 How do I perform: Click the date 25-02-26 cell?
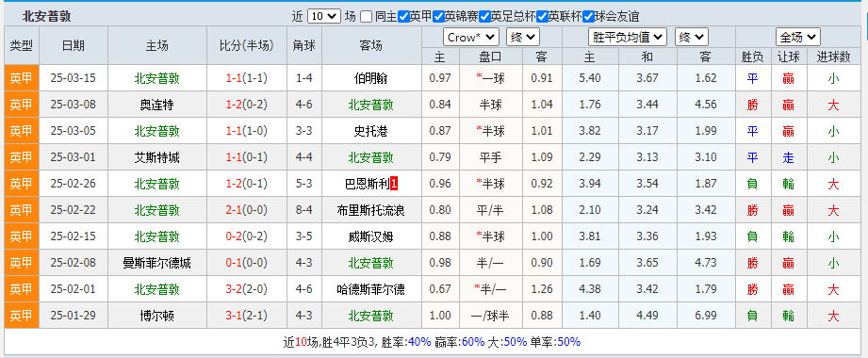74,184
